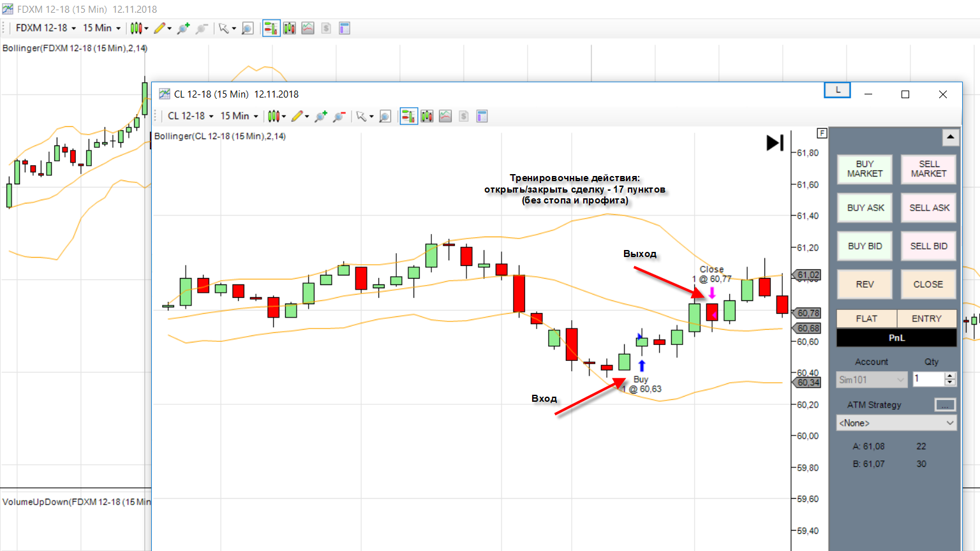Open Strategies icon in FDXM window

pos(326,28)
